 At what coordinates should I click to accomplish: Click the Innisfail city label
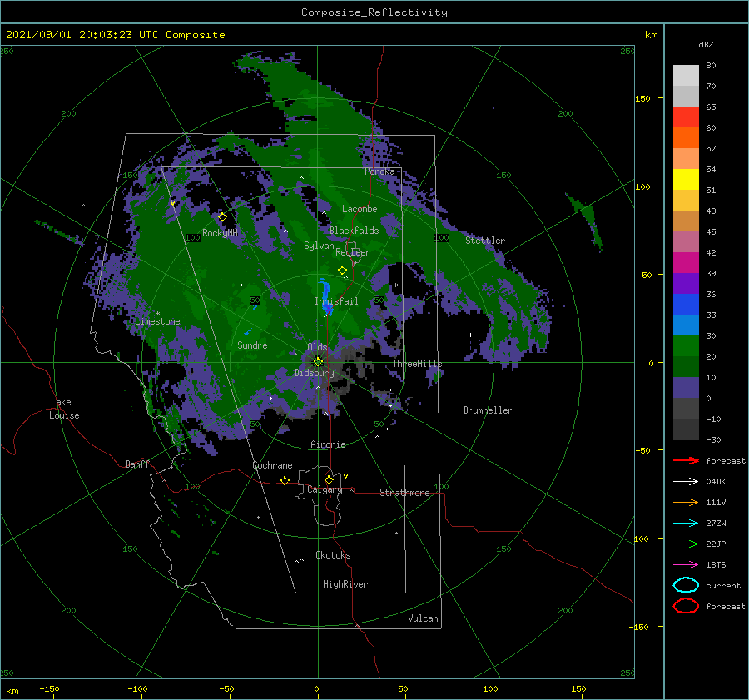point(336,301)
